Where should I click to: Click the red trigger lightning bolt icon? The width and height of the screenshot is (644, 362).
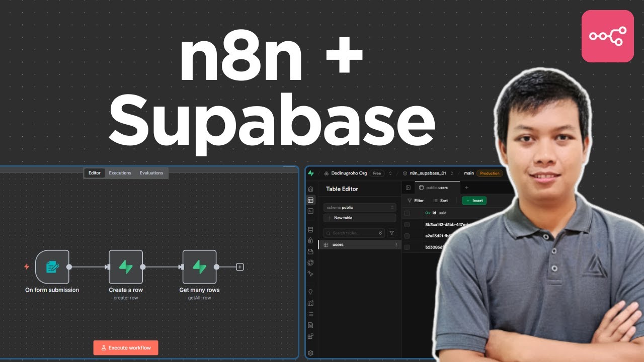click(27, 266)
